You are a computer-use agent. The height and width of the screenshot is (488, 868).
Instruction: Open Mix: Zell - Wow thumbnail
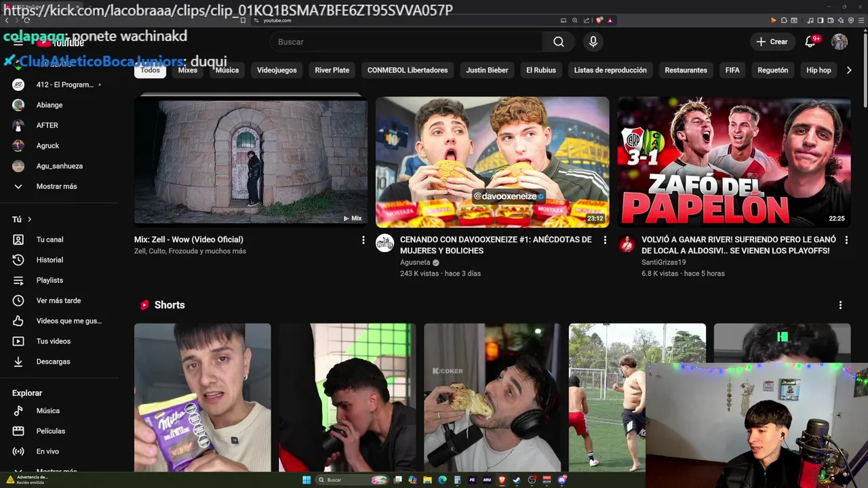(x=251, y=162)
